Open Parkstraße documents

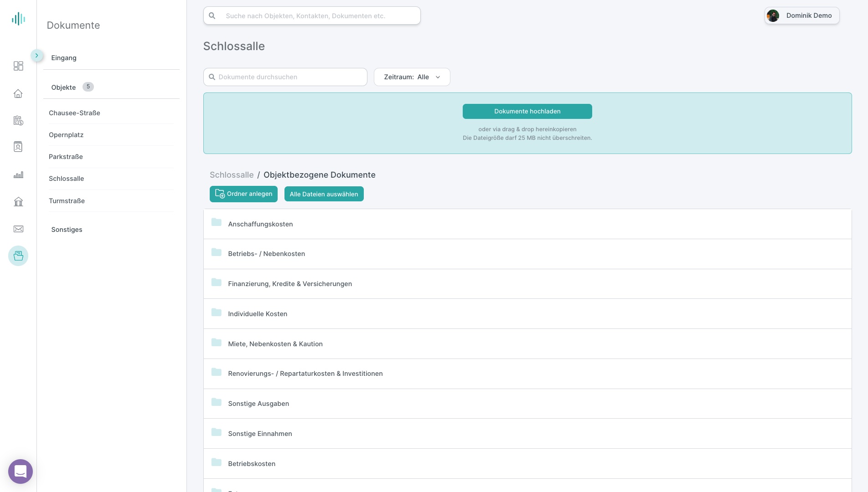click(66, 157)
